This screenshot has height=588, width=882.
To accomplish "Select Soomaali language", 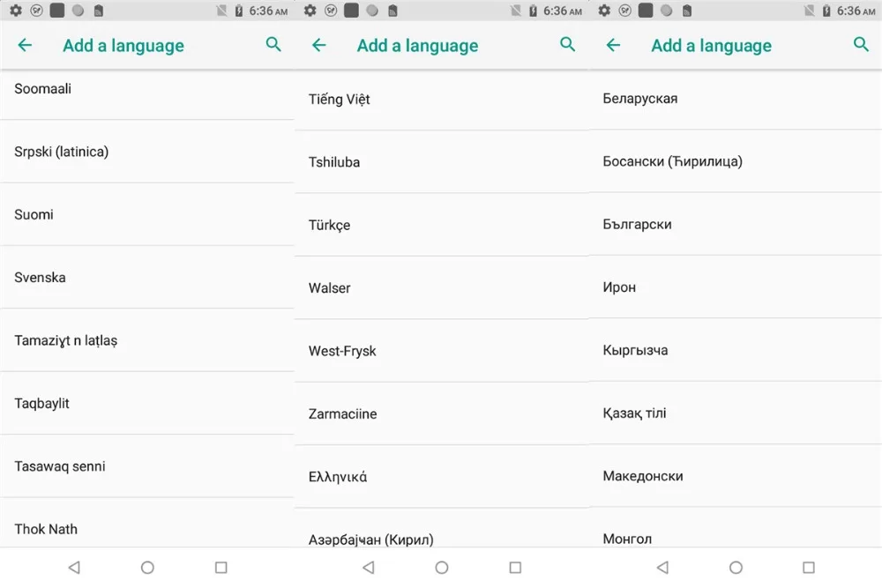I will click(147, 94).
